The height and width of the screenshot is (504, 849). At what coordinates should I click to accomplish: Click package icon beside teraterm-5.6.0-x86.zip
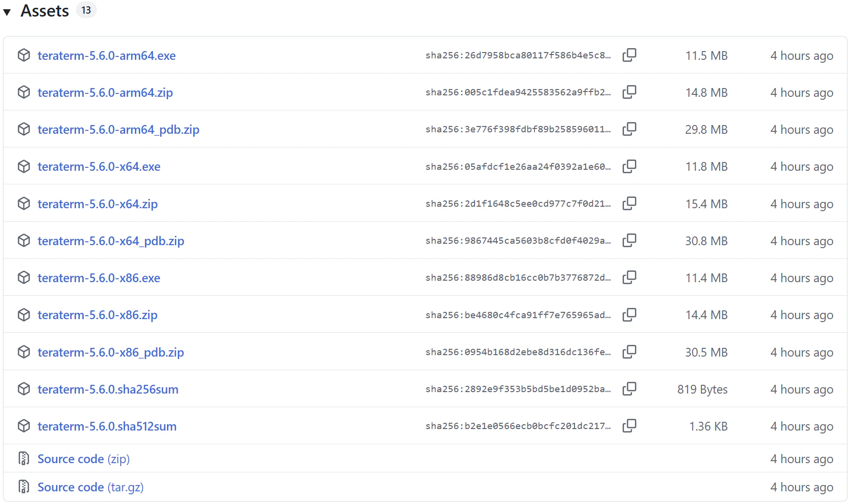click(x=24, y=315)
